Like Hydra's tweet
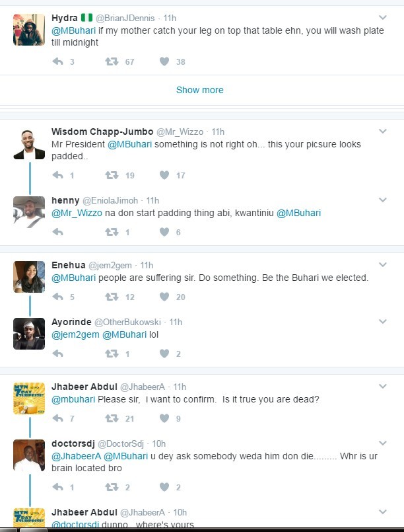The width and height of the screenshot is (404, 532). 164,61
